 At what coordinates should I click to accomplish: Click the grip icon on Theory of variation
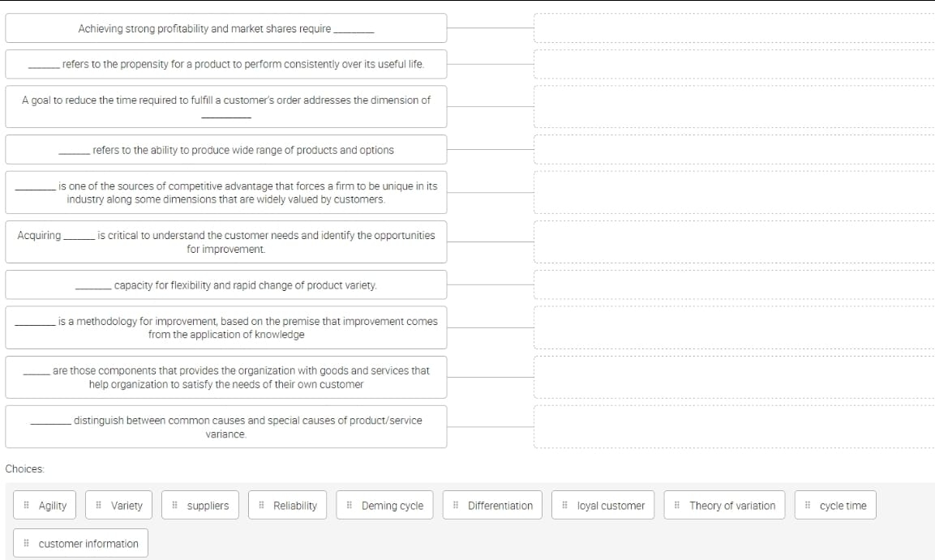(677, 506)
